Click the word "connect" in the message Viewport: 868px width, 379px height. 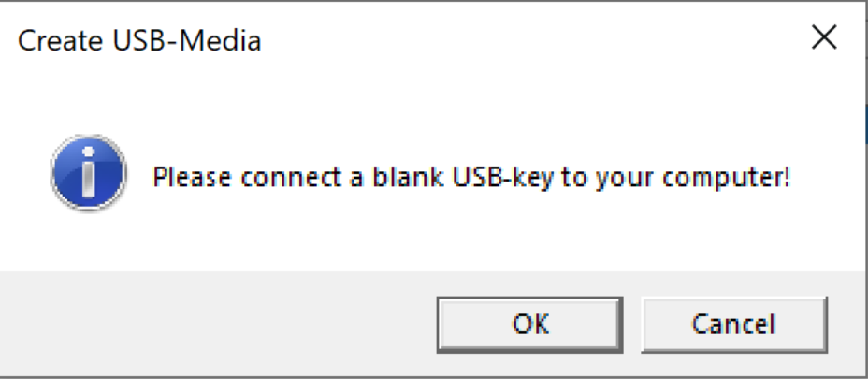278,176
